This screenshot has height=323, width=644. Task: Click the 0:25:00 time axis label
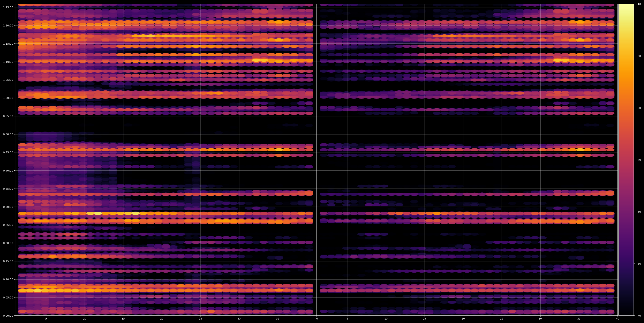tap(8, 225)
